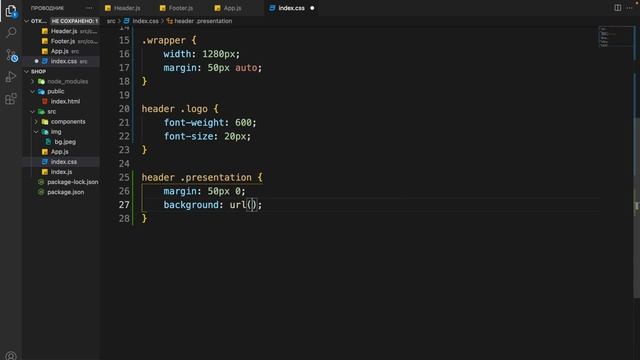640x360 pixels.
Task: Select the index.css editor tab
Action: pyautogui.click(x=291, y=8)
